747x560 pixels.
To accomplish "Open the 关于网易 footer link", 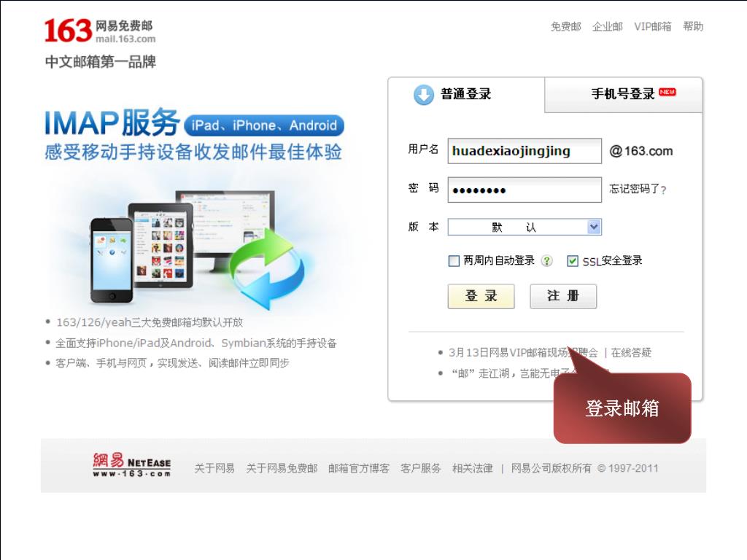I will pos(214,468).
